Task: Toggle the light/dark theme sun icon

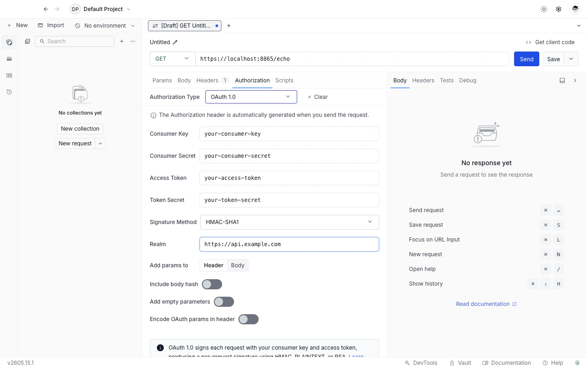Action: coord(544,9)
